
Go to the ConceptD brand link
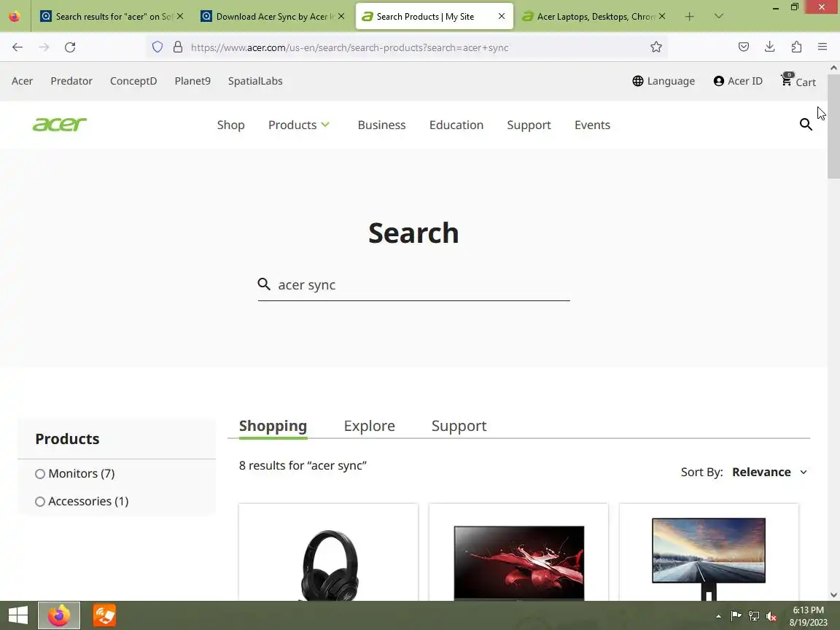[133, 81]
